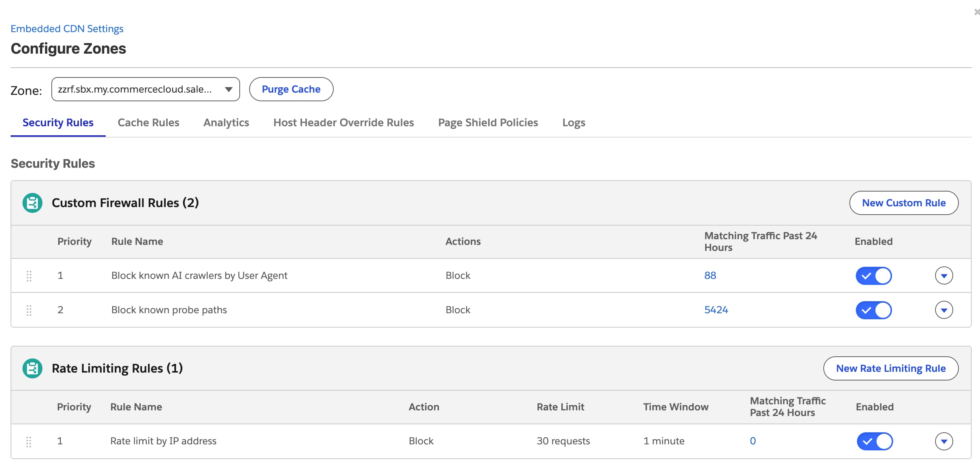Open matching traffic count 0 for rate limit
980x464 pixels.
click(x=752, y=441)
